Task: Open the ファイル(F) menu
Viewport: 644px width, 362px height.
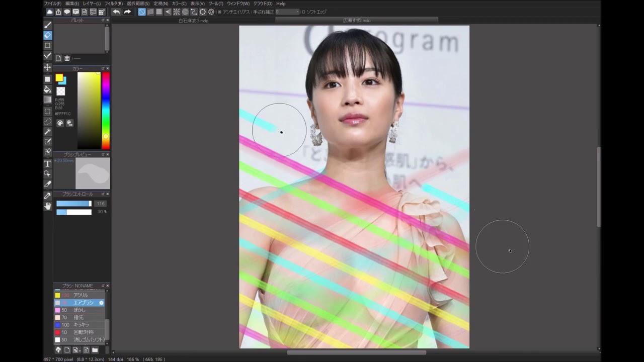Action: (x=52, y=4)
